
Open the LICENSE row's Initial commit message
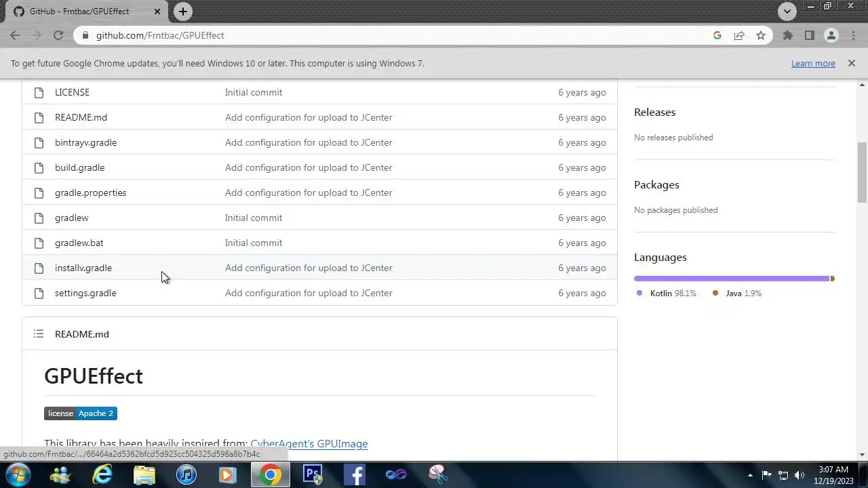point(254,92)
